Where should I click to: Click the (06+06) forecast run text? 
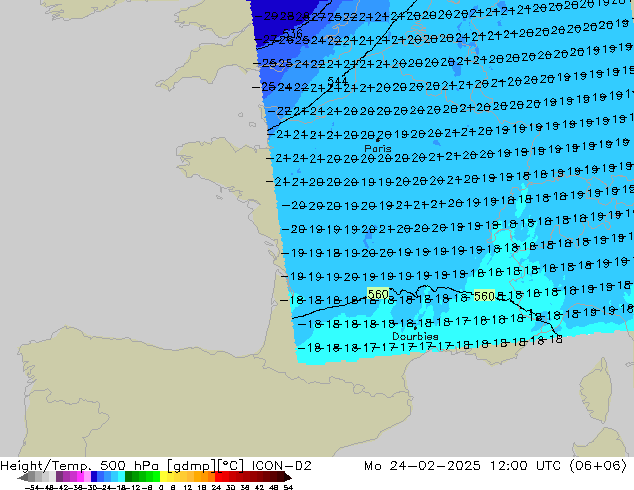click(x=598, y=465)
